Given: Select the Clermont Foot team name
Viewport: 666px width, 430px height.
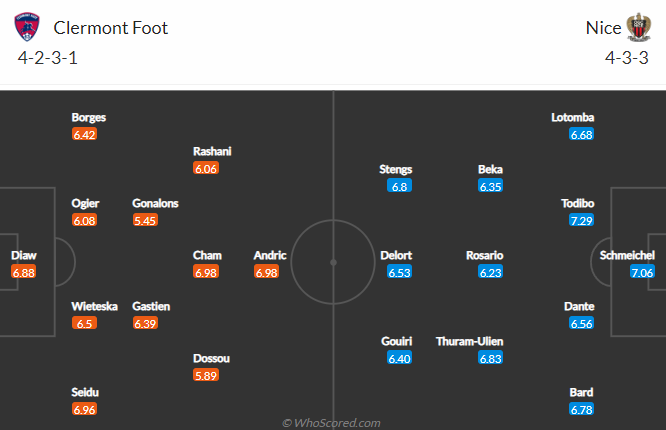Looking at the screenshot, I should pos(111,28).
